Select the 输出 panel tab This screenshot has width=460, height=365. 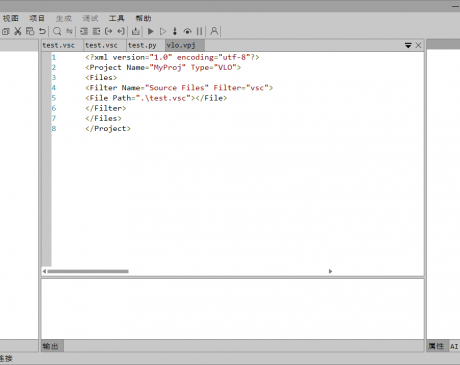click(51, 346)
